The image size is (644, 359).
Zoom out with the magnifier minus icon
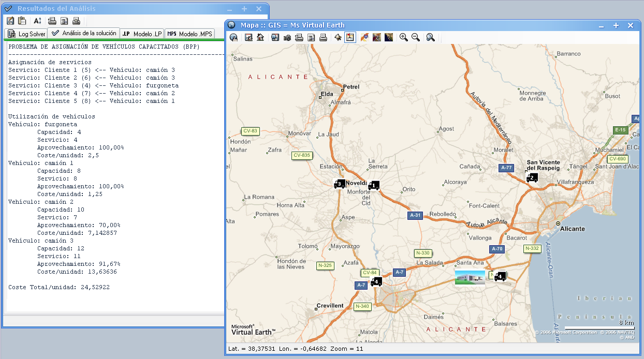415,37
